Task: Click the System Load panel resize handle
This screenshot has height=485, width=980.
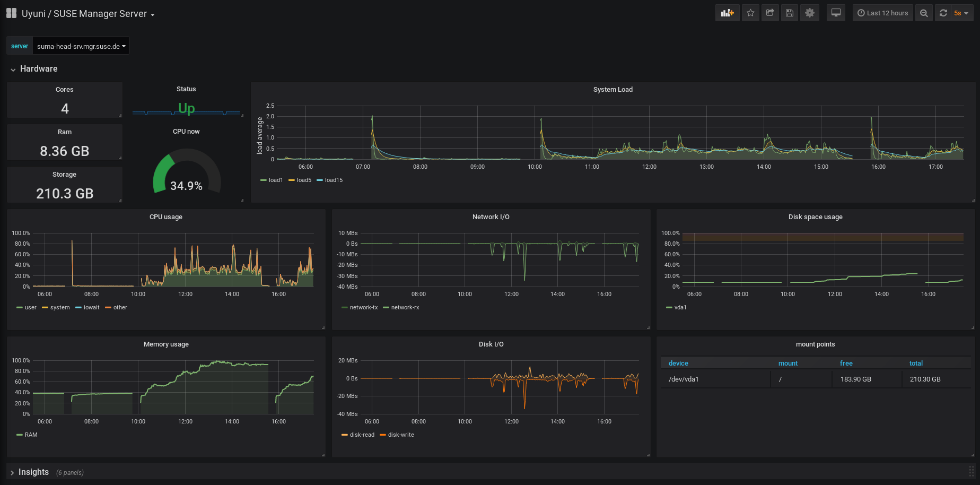Action: pyautogui.click(x=973, y=200)
